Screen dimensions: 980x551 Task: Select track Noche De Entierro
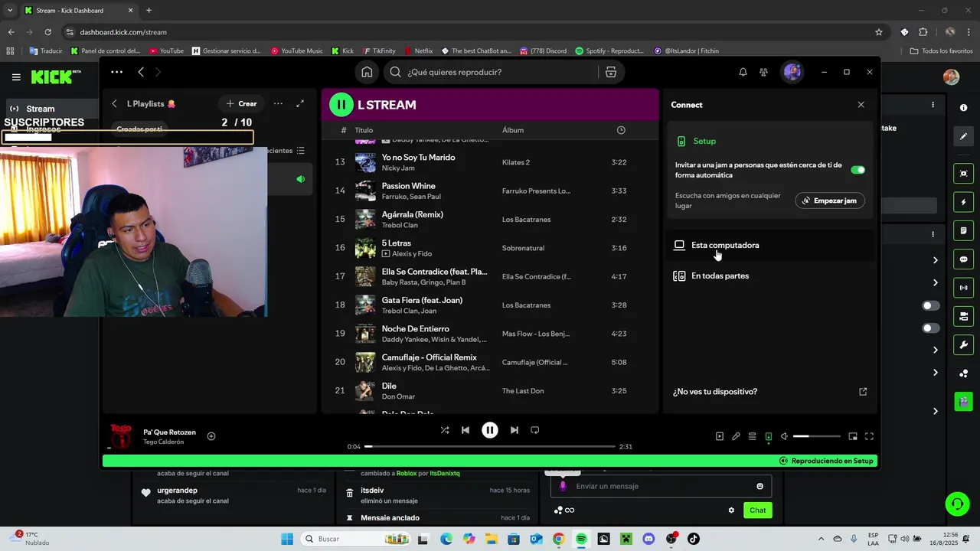[x=490, y=334]
